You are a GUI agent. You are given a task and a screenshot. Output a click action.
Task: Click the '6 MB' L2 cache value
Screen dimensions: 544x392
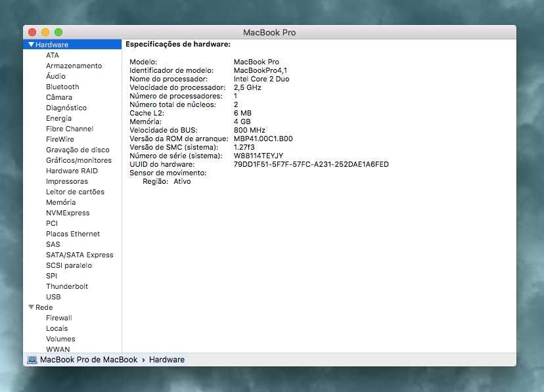pos(242,113)
